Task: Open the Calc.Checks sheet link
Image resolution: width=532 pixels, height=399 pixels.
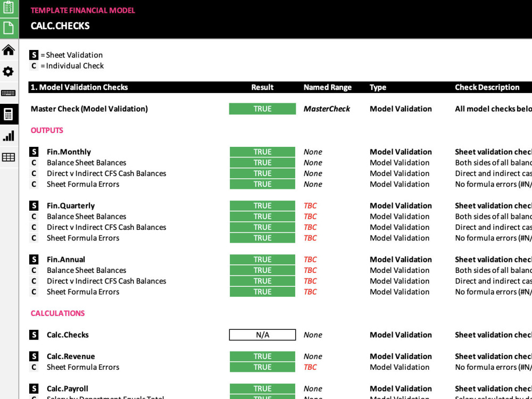Action: (x=68, y=335)
